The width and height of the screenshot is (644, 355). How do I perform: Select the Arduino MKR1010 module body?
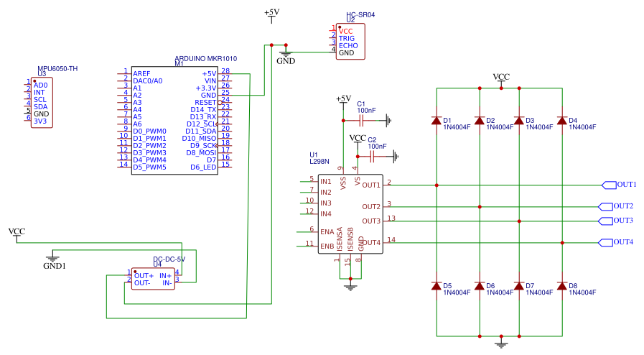pos(174,121)
